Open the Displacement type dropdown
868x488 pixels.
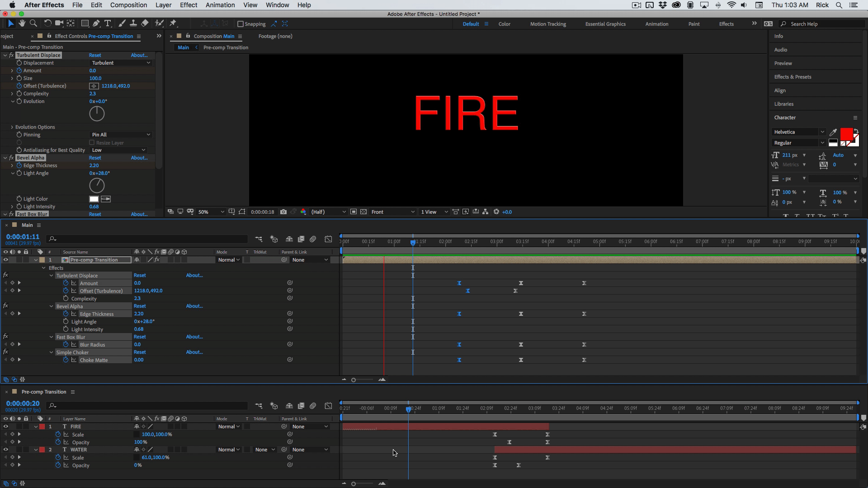[x=121, y=63]
